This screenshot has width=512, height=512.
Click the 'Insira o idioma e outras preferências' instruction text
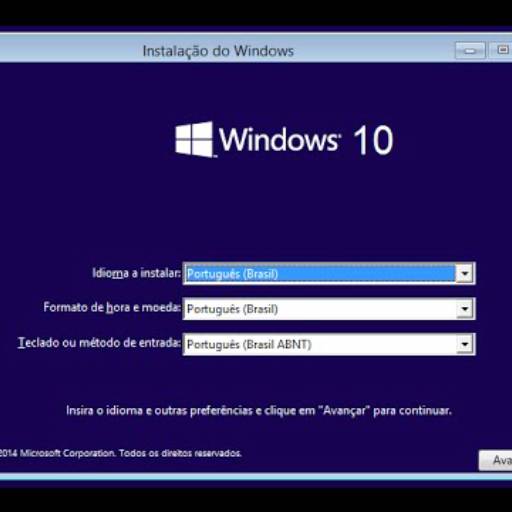click(259, 410)
